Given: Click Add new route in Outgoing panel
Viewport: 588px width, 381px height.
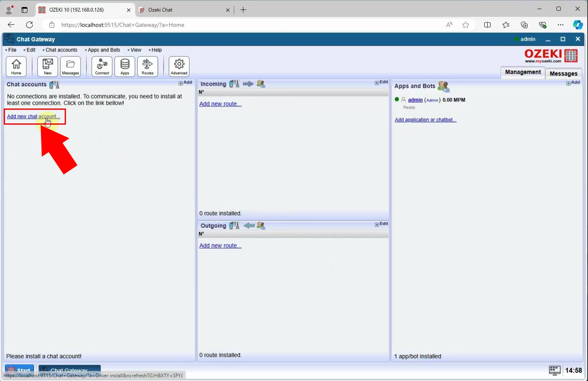Looking at the screenshot, I should (x=220, y=246).
